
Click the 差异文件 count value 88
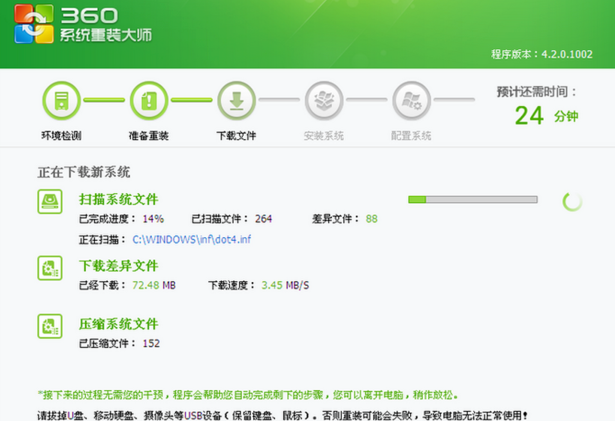point(371,219)
